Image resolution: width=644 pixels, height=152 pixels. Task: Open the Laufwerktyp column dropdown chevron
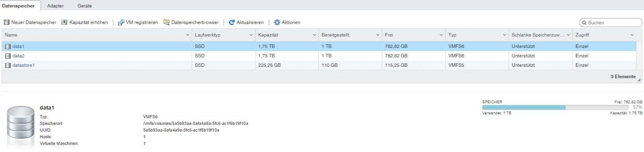click(251, 35)
